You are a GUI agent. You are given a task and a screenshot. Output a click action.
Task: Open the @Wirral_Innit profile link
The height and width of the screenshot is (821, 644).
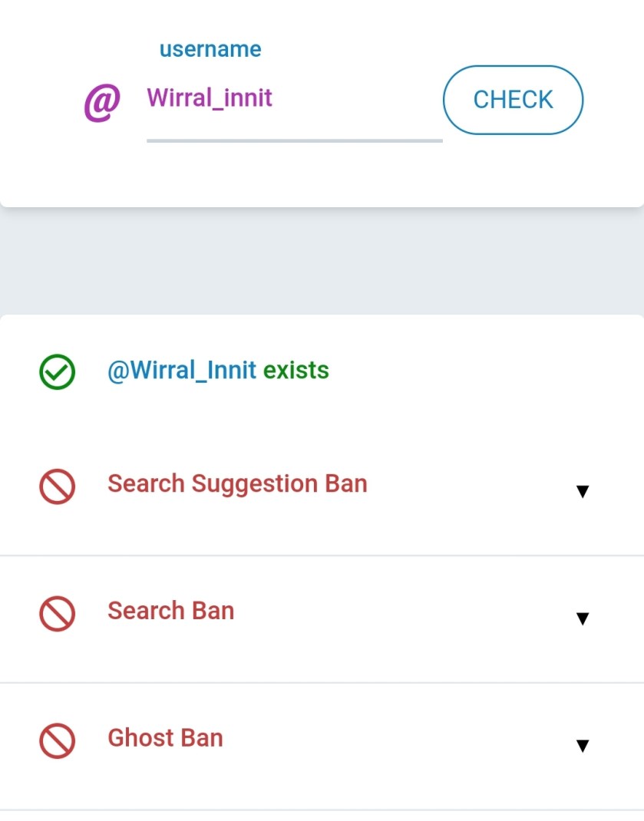coord(182,371)
